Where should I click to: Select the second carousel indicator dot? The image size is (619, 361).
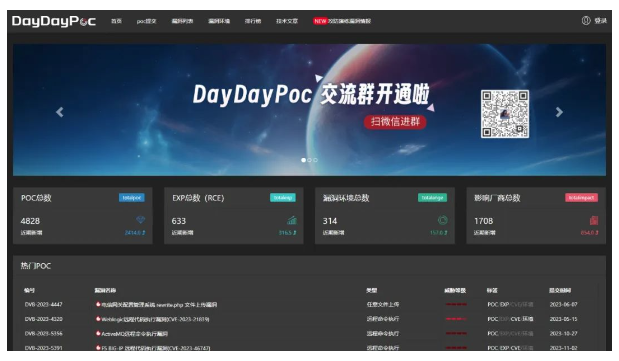point(310,160)
